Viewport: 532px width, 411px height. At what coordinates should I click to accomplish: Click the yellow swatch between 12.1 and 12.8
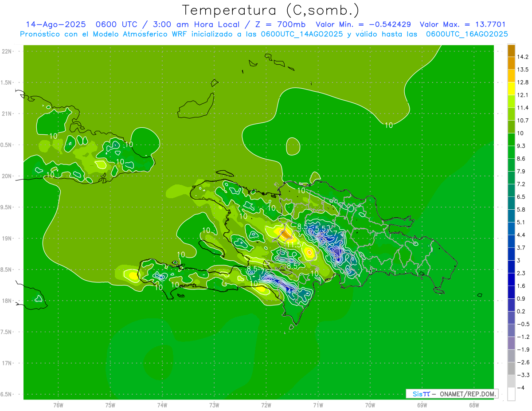point(511,88)
